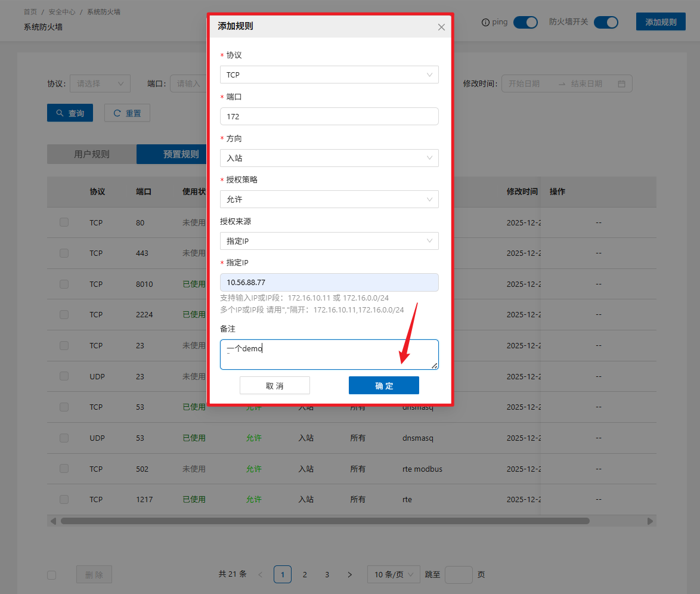Click the 备注 textarea
The image size is (700, 594).
329,355
